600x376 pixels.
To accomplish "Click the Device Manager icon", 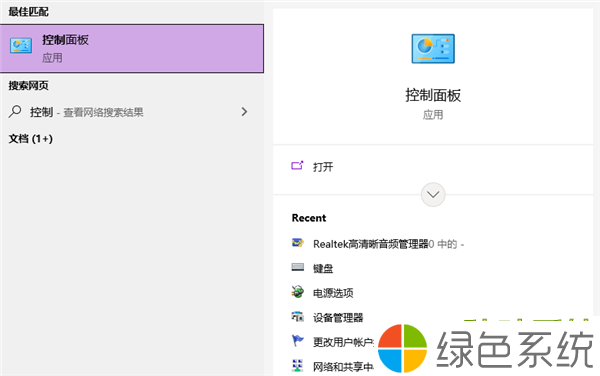I will pyautogui.click(x=298, y=316).
